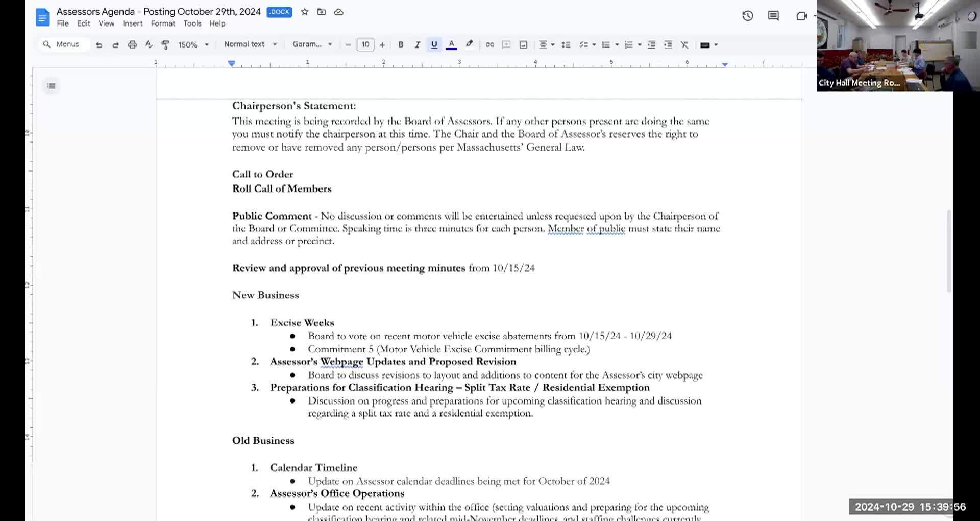This screenshot has width=980, height=521.
Task: Click the right indent ruler marker
Action: pyautogui.click(x=725, y=64)
